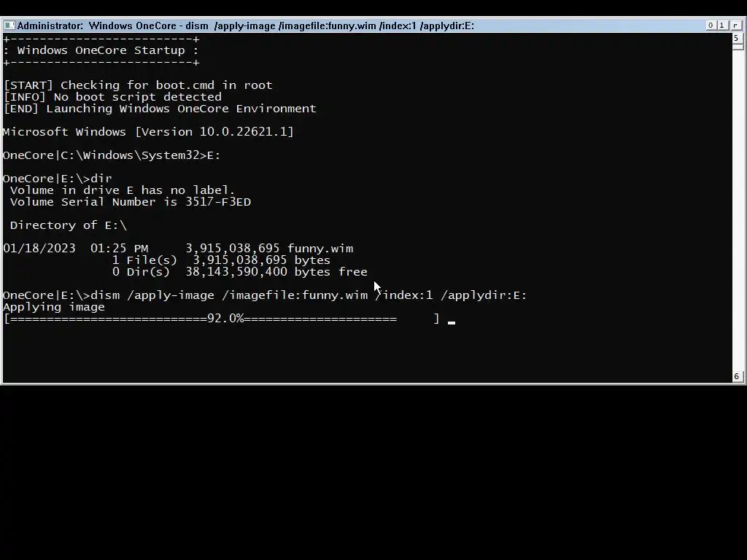Click the window title text starting 'Administrator: Windows OneCore'
This screenshot has height=560, width=747.
(x=245, y=26)
